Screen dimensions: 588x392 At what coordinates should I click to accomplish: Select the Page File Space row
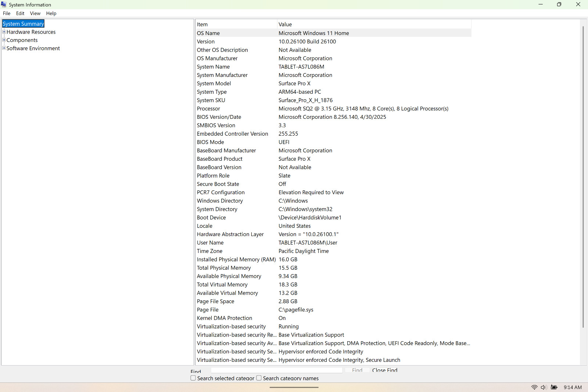[333, 302]
